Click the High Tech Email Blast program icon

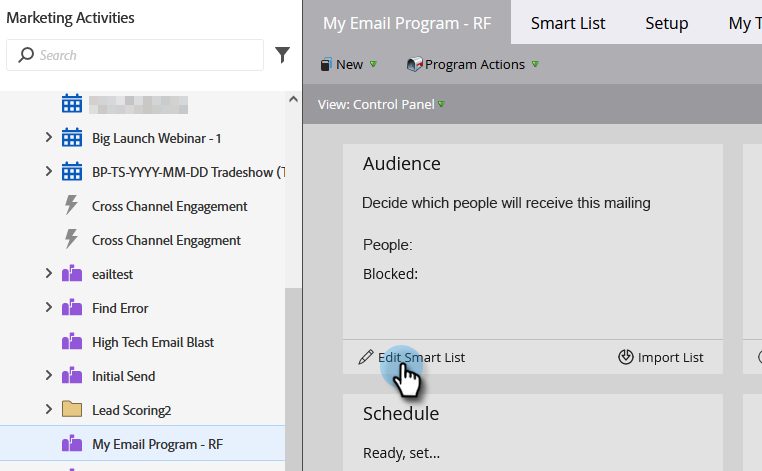point(71,342)
